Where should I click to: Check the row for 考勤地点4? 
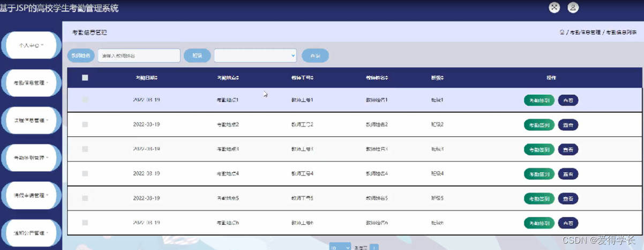85,173
